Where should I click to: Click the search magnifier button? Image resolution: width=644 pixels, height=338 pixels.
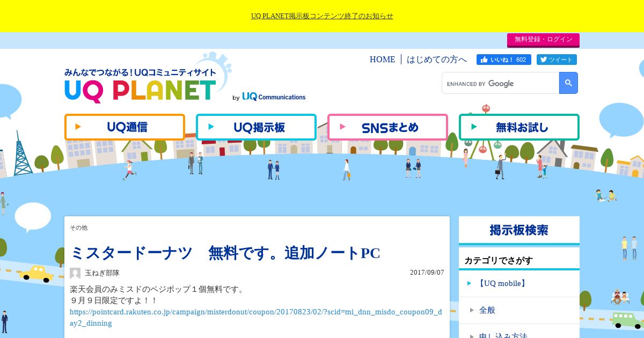click(568, 83)
